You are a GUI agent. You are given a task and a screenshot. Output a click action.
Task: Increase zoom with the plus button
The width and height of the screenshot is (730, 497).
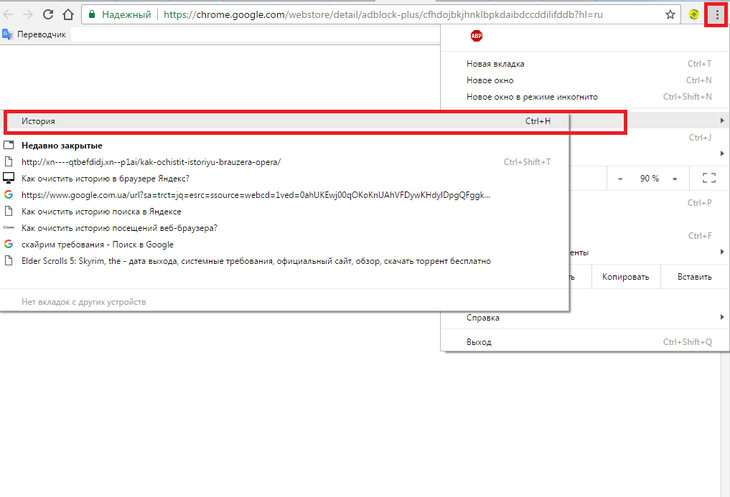pyautogui.click(x=675, y=178)
